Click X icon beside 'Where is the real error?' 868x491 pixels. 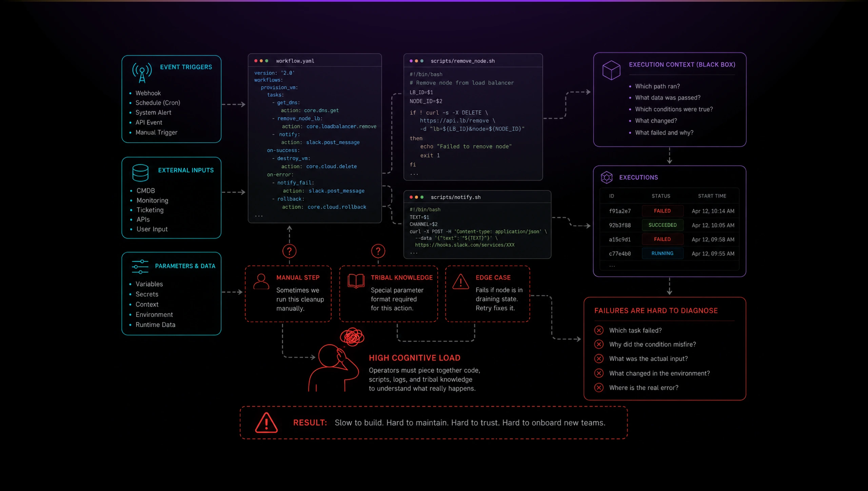(599, 388)
